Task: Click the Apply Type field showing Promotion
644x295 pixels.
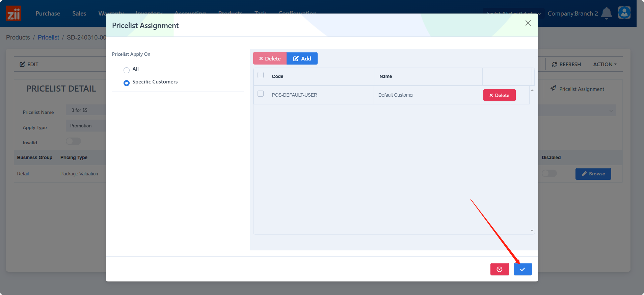Action: click(x=86, y=126)
